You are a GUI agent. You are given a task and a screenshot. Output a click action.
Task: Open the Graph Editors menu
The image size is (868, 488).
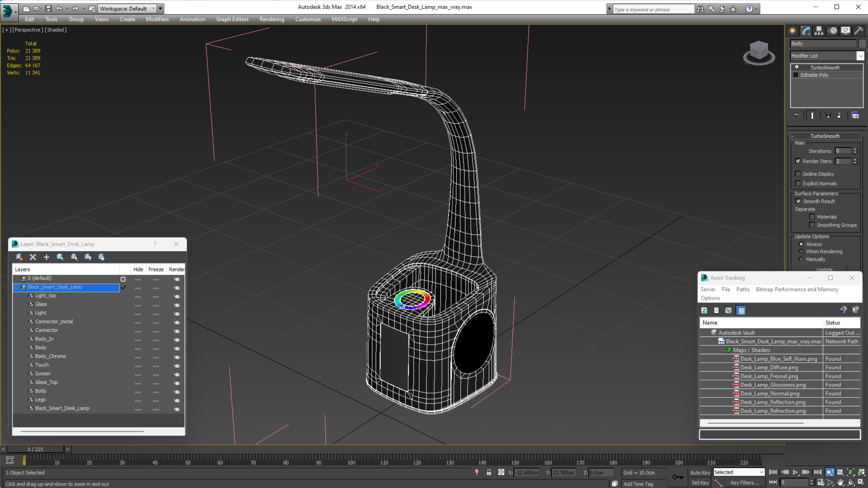[x=232, y=19]
